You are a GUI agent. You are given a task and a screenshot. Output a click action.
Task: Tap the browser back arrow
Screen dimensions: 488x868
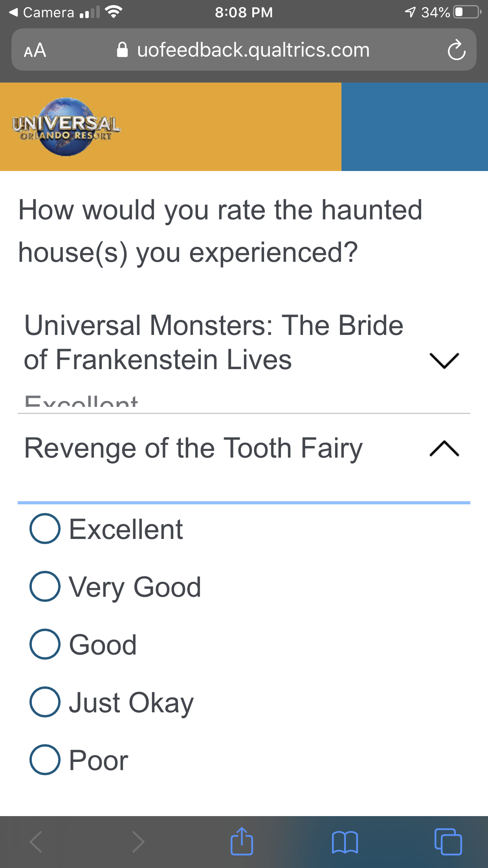[36, 842]
